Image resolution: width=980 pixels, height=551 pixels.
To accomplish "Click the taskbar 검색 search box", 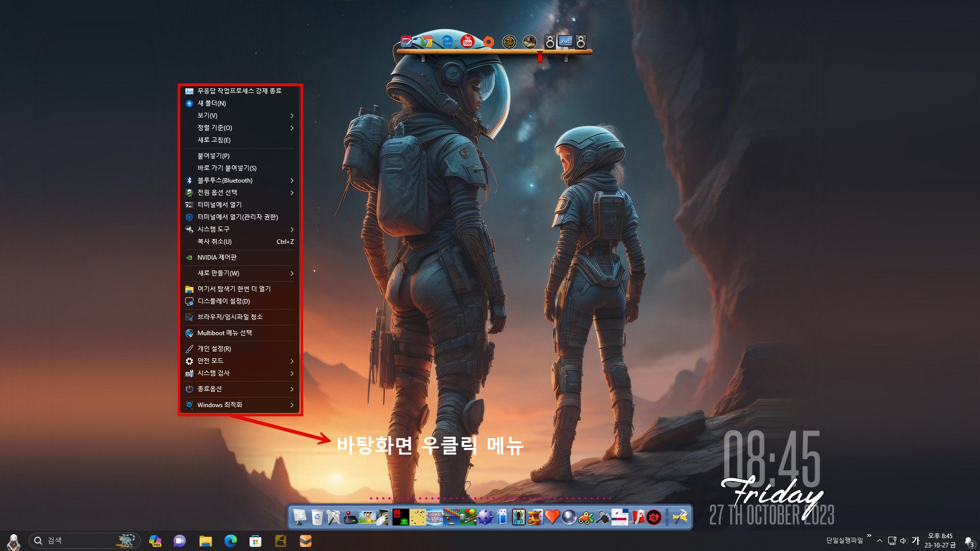I will pyautogui.click(x=85, y=541).
